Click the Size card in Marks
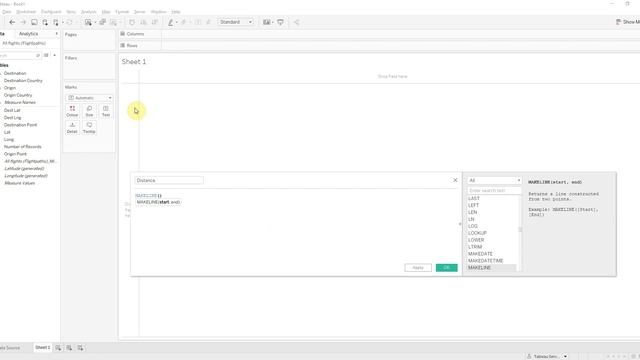This screenshot has width=640, height=360. coord(89,111)
